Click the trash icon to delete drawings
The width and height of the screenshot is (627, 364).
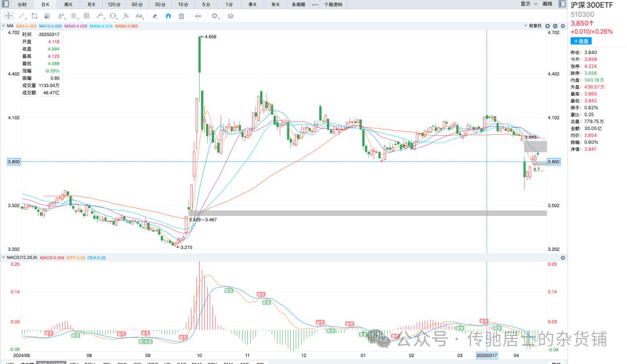click(182, 16)
